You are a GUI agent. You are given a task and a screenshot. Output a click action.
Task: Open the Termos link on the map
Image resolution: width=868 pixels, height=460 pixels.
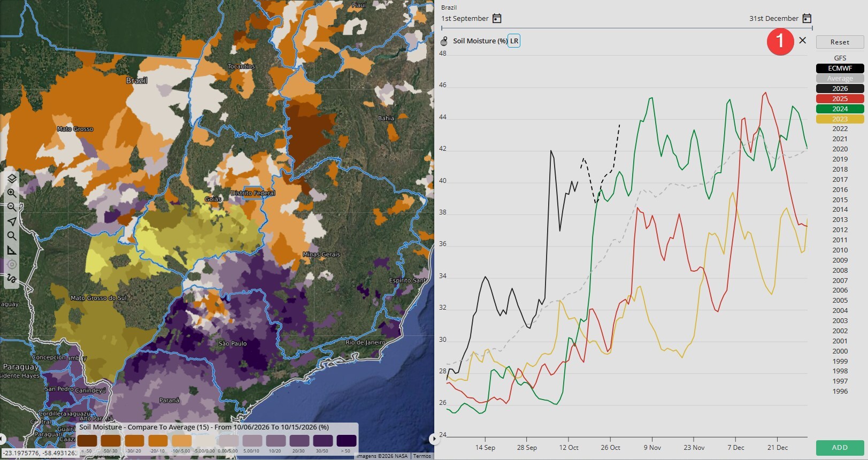point(422,456)
